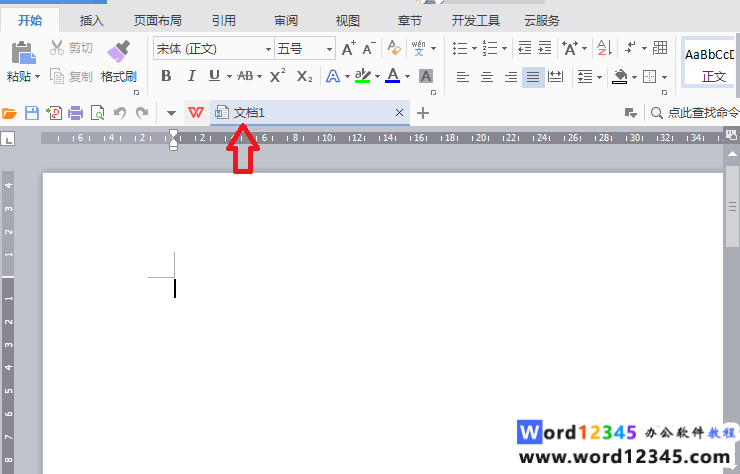Open borders dropdown arrow
The image size is (740, 474).
click(664, 77)
